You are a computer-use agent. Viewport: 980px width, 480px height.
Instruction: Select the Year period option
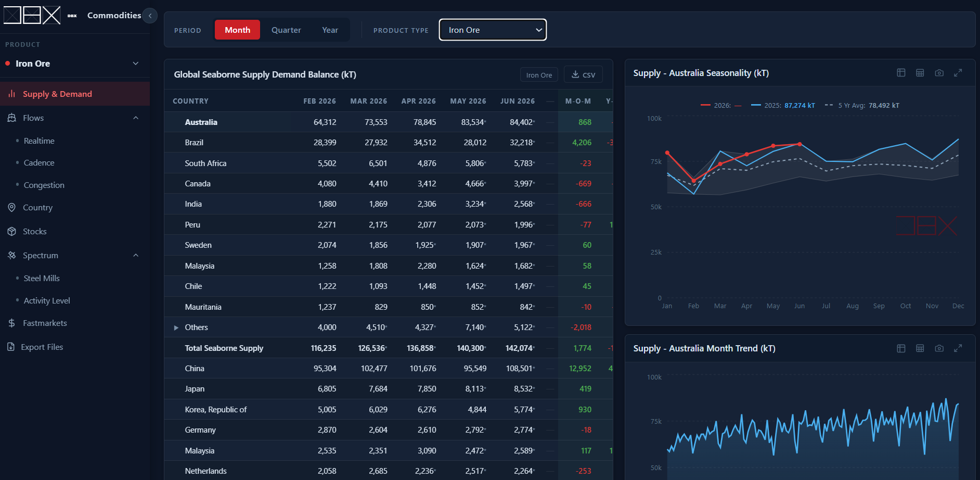click(330, 30)
